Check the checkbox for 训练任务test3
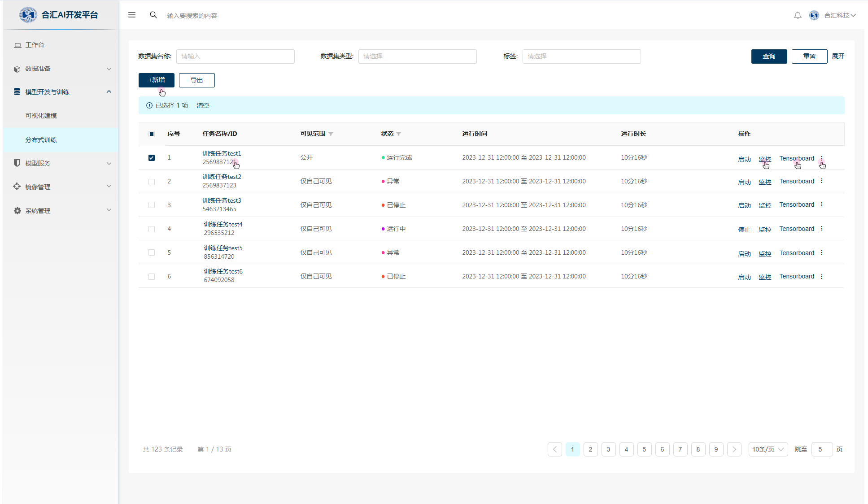Screen dimensions: 868x504 [152, 205]
